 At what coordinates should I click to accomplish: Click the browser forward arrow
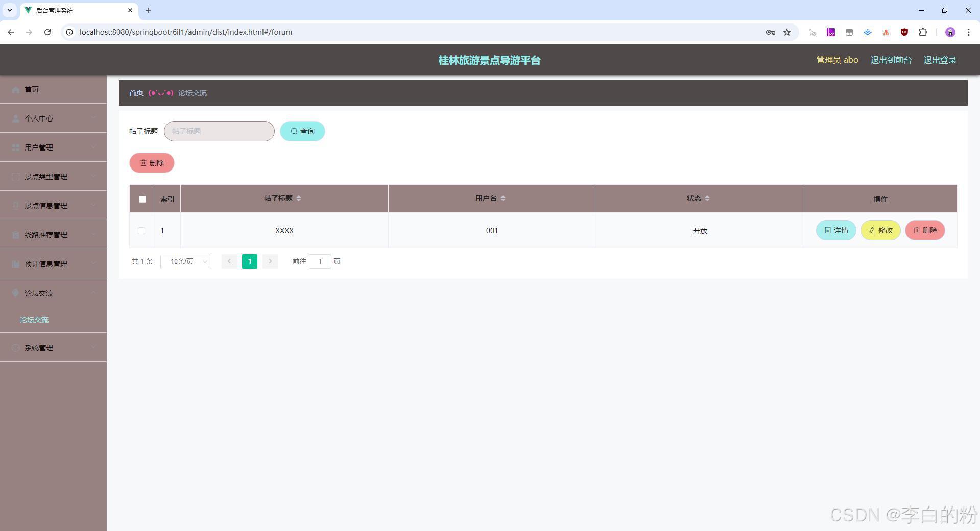pyautogui.click(x=29, y=32)
